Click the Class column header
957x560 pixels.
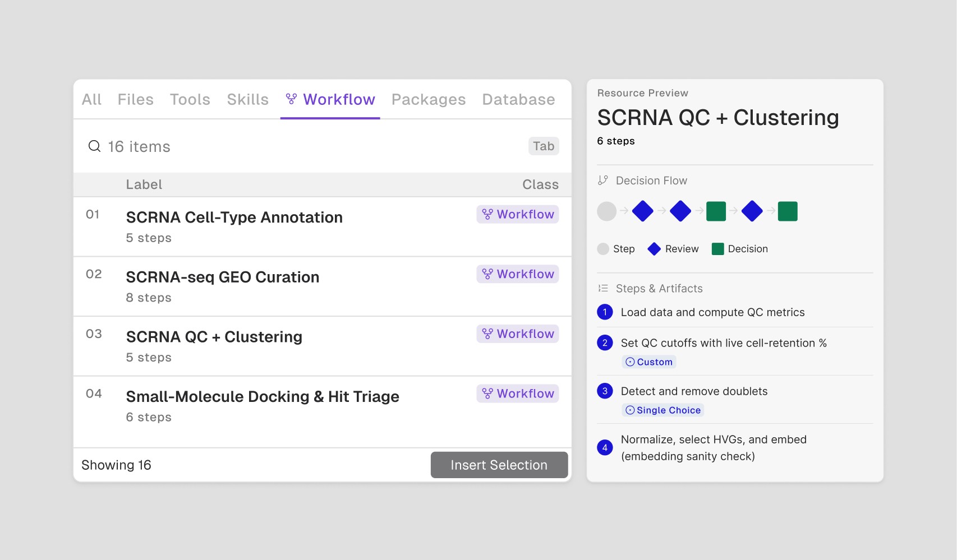pos(541,184)
